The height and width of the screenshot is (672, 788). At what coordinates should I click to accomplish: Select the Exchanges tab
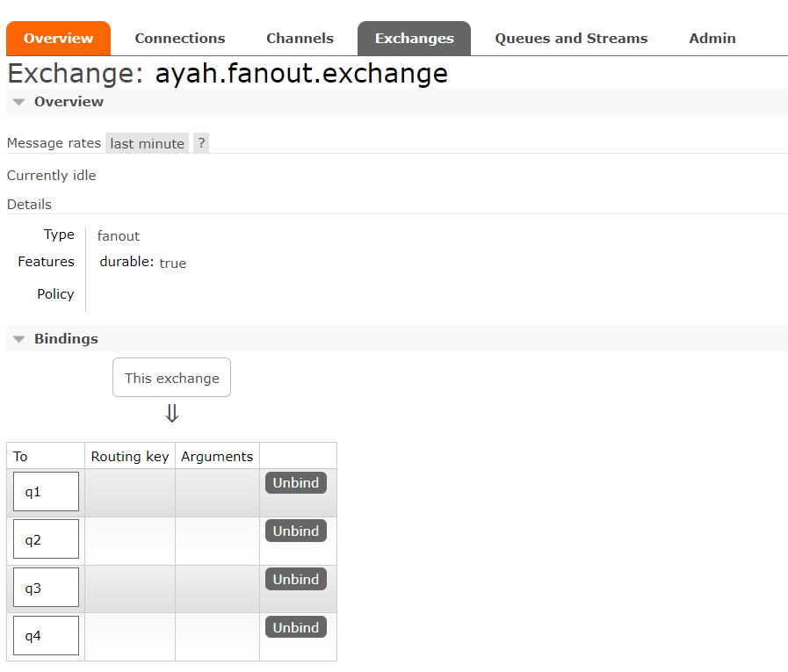414,39
